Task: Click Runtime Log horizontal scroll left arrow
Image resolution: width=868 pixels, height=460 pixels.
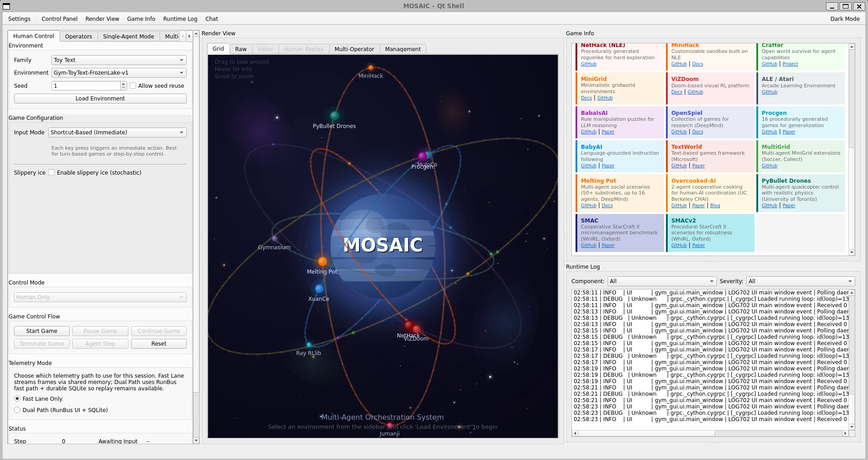Action: click(575, 433)
